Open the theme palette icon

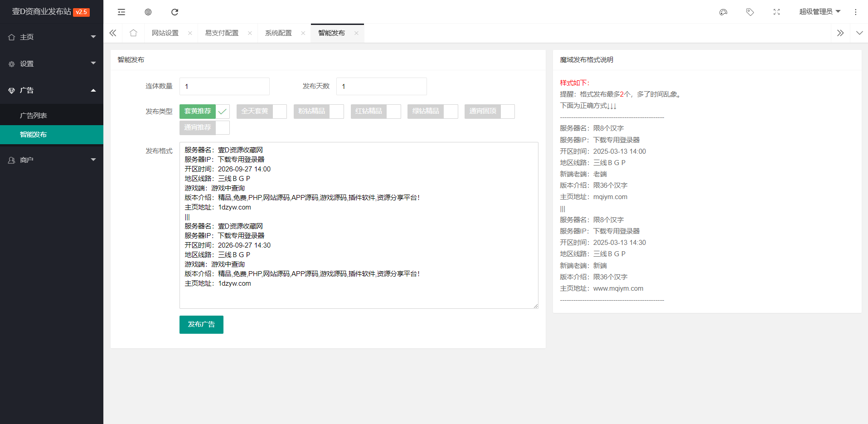click(723, 12)
